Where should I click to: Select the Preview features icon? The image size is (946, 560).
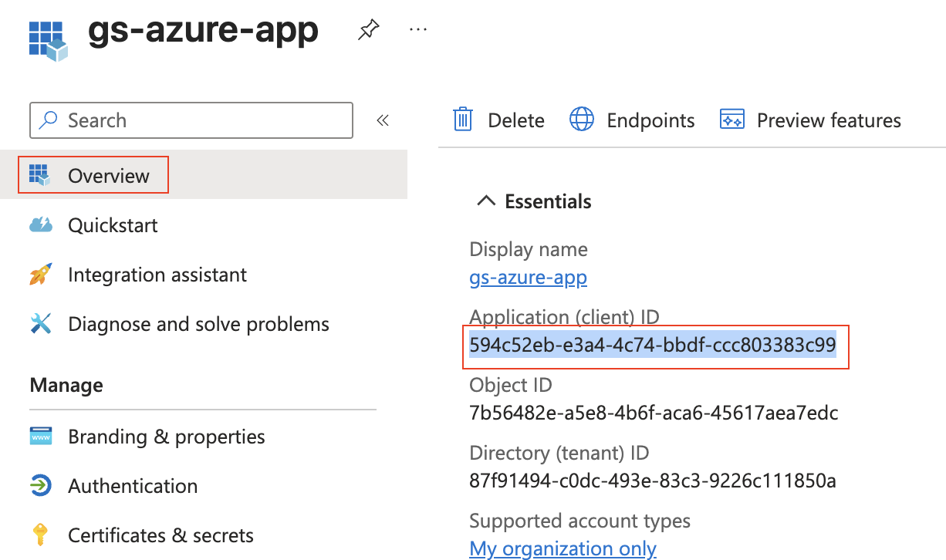coord(731,119)
